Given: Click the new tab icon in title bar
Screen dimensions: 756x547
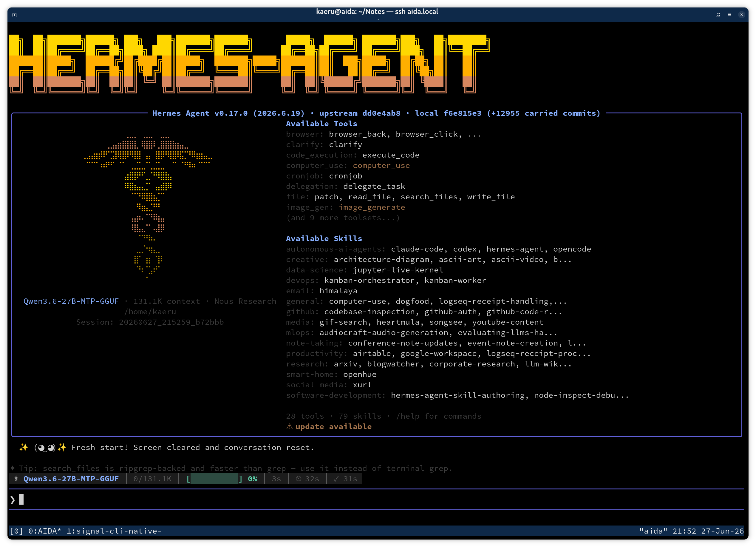Looking at the screenshot, I should (14, 15).
